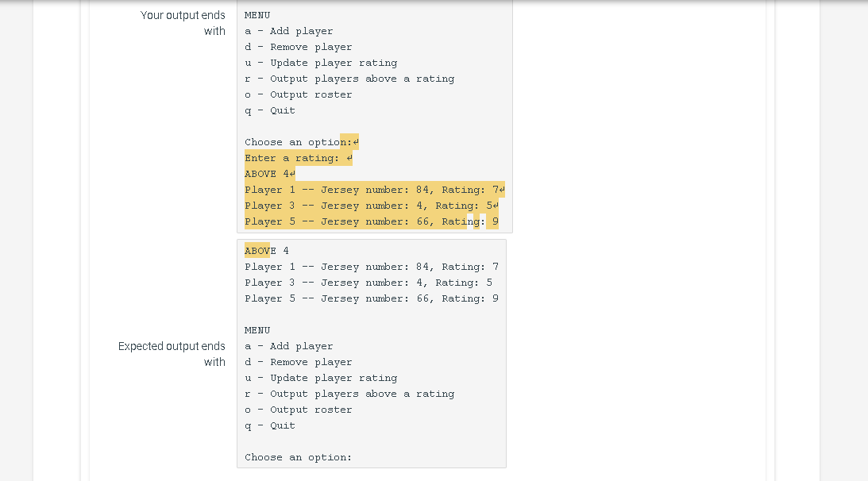Click the 'Your output ends with' label
This screenshot has width=868, height=481.
click(x=183, y=22)
